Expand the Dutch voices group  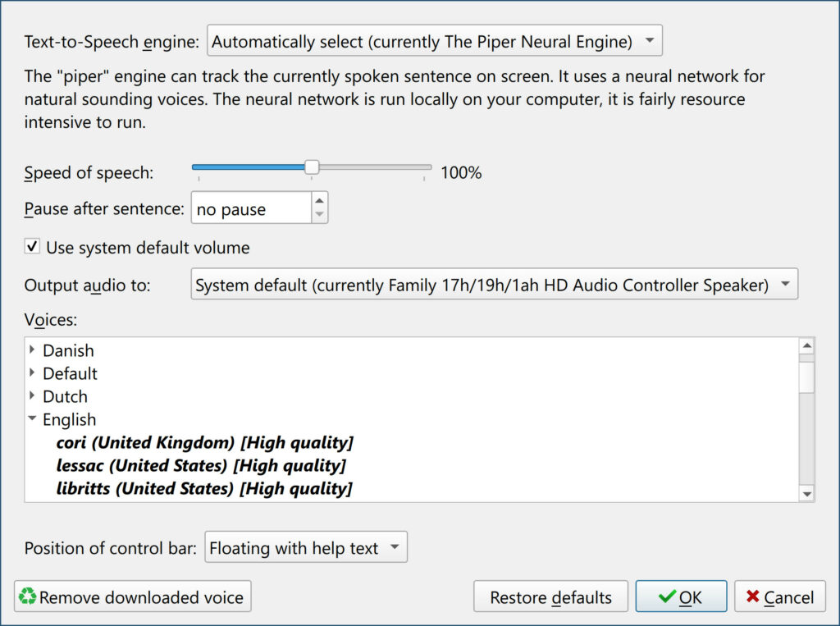click(x=32, y=396)
